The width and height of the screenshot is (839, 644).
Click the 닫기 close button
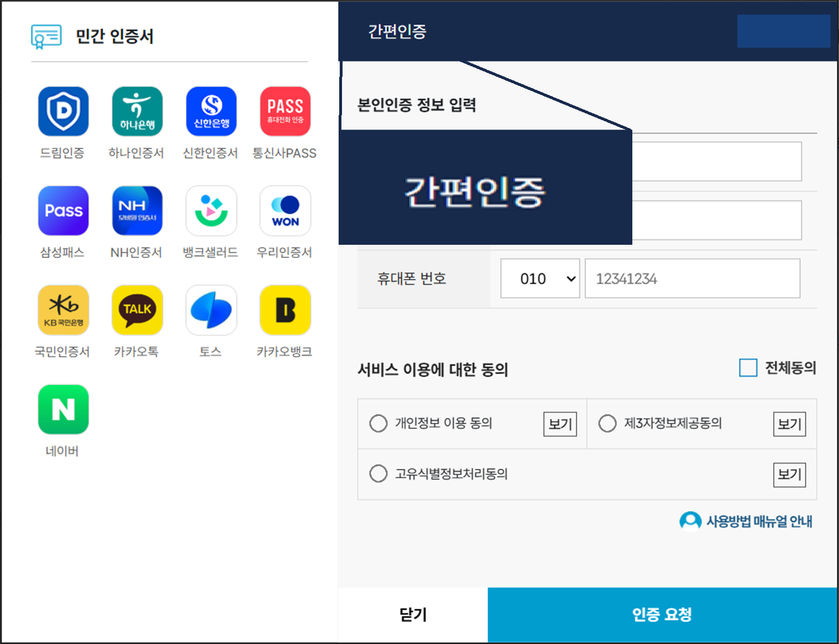[x=413, y=615]
